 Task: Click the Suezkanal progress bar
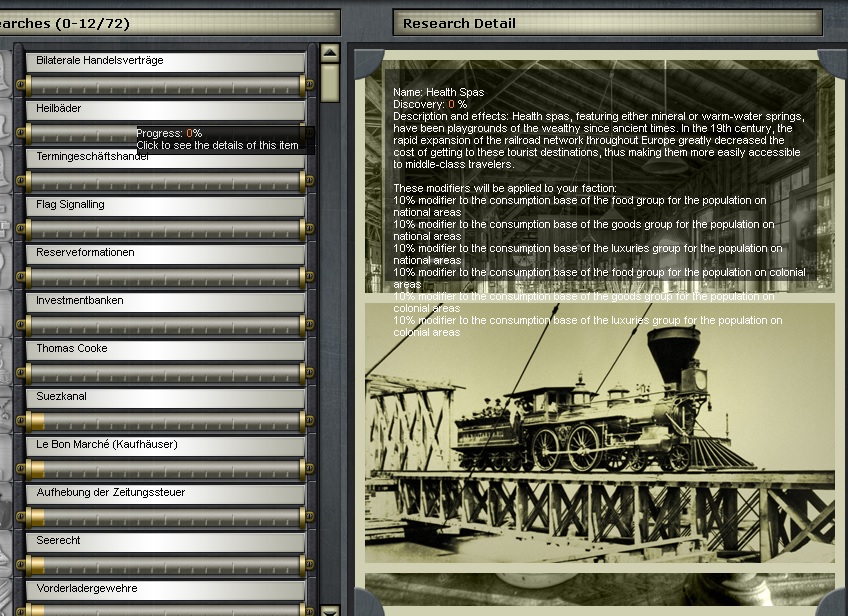coord(165,421)
